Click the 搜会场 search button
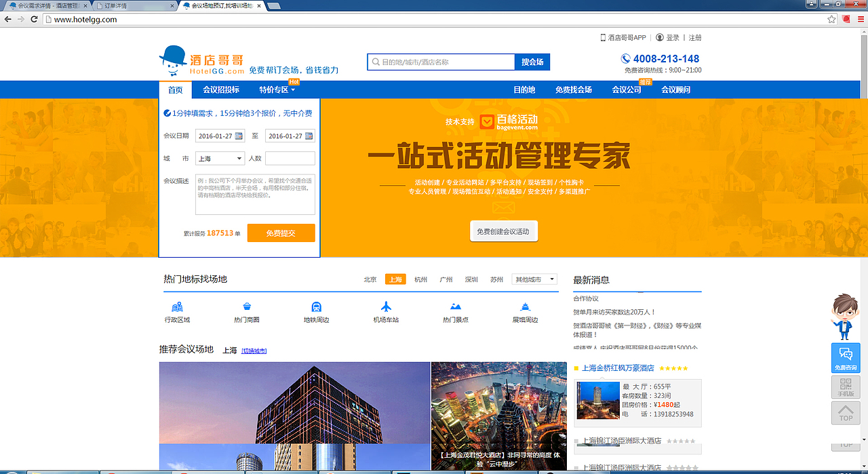The width and height of the screenshot is (868, 474). click(532, 62)
